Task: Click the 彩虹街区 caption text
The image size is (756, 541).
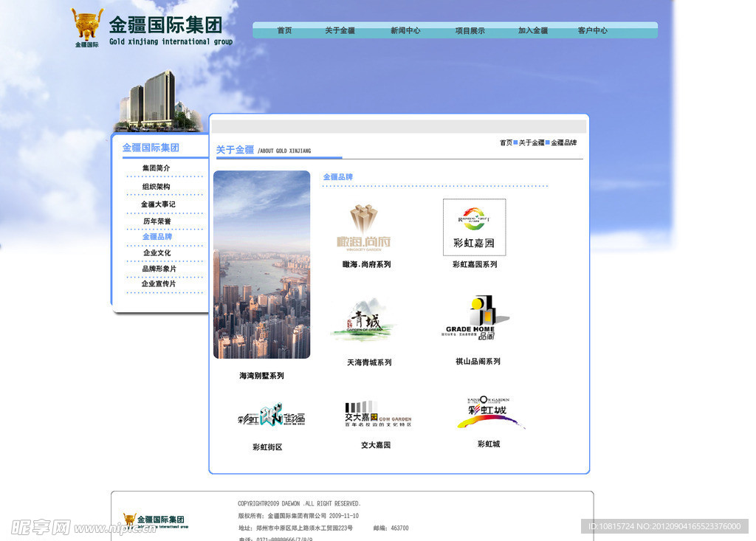Action: pos(267,447)
